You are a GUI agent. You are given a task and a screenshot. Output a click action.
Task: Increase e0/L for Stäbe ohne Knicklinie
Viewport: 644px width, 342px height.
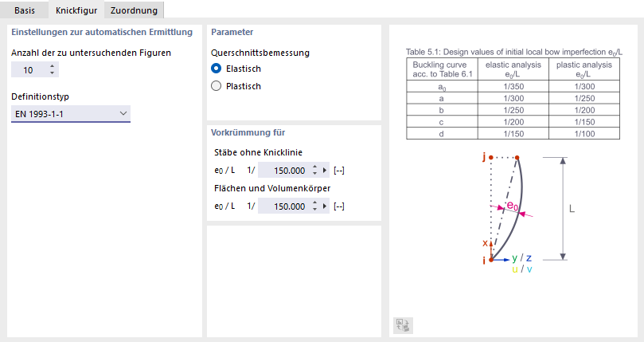coord(314,167)
